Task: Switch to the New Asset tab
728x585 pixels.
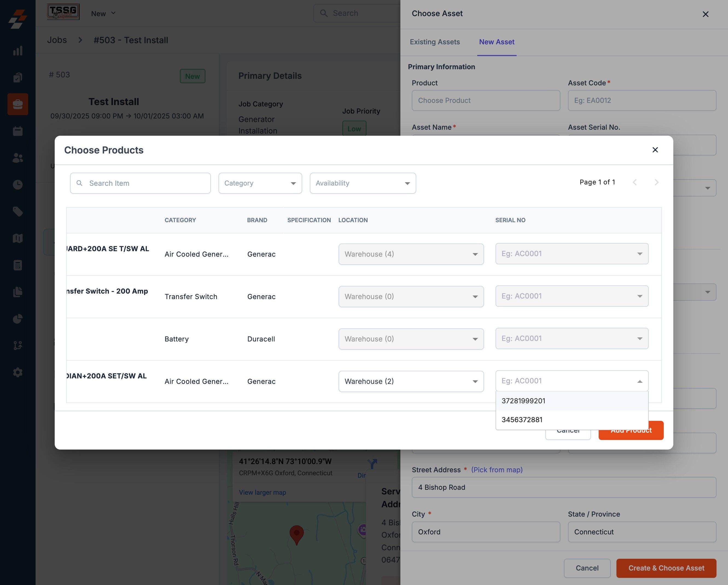Action: point(496,42)
